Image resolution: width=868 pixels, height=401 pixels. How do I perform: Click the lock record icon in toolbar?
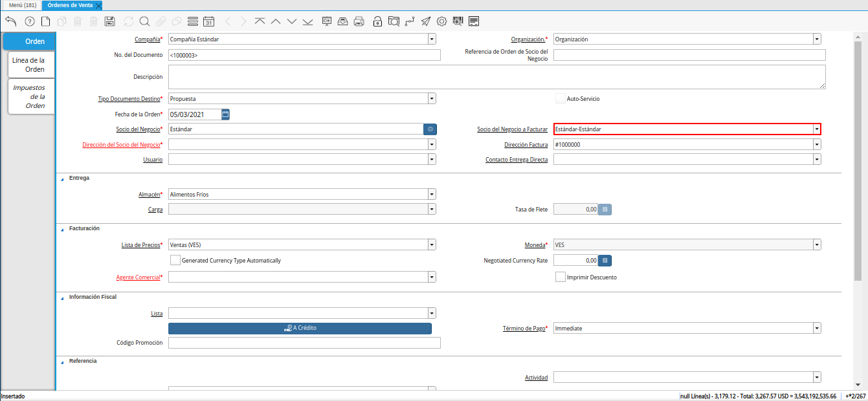(x=377, y=21)
